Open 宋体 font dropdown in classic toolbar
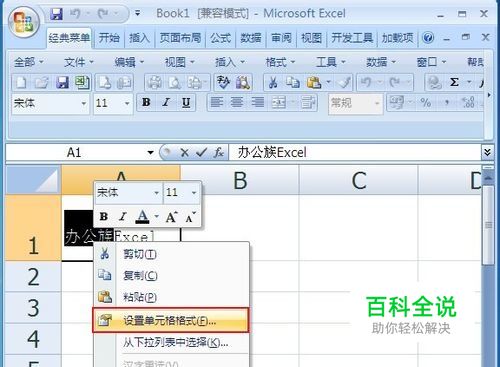This screenshot has height=367, width=500. coord(84,103)
